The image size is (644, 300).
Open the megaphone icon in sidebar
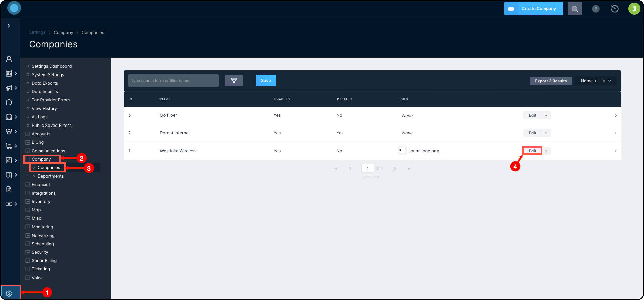(9, 88)
